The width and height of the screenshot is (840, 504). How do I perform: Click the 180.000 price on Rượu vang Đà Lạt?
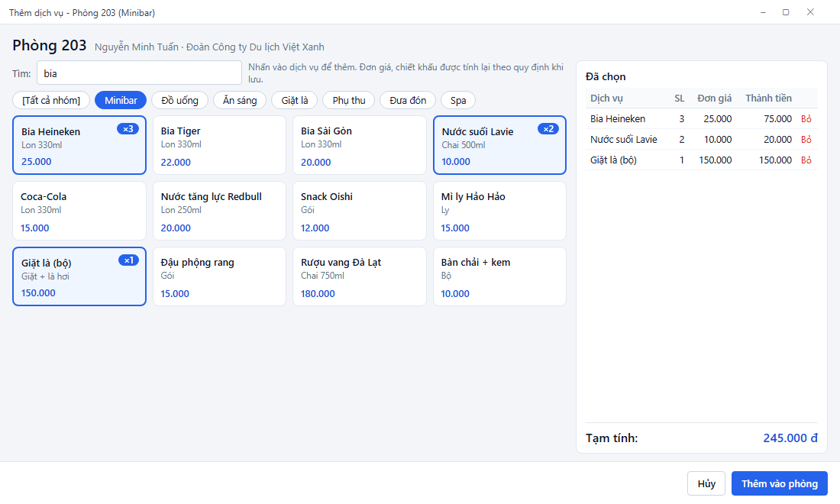tap(318, 293)
